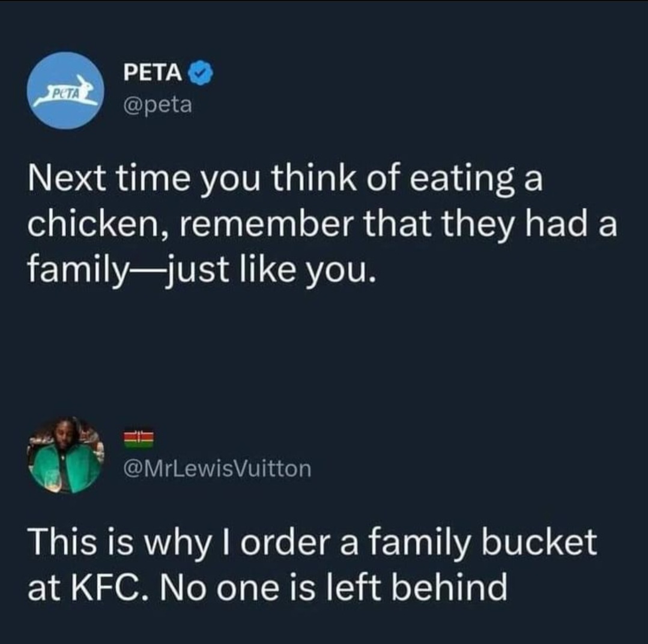Screen dimensions: 648x644
Task: Visit the @MrLewisVuitton handle
Action: [217, 469]
